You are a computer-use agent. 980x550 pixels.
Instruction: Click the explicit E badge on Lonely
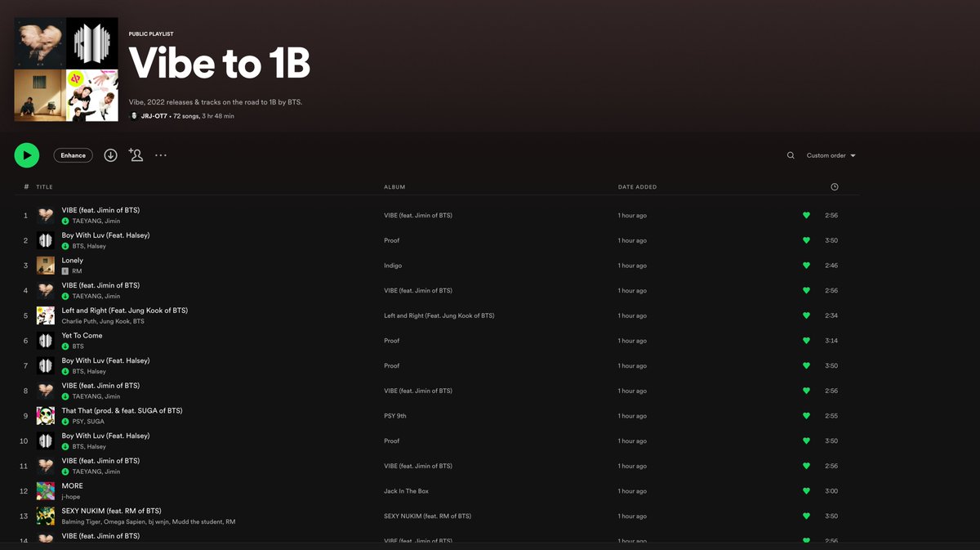65,271
